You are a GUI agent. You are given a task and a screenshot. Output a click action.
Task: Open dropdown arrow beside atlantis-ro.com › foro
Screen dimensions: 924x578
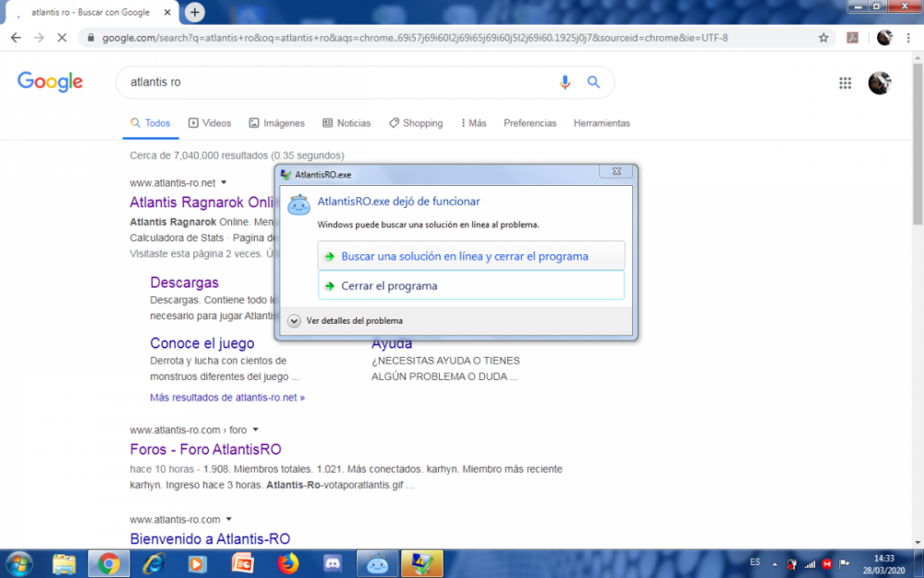(255, 430)
